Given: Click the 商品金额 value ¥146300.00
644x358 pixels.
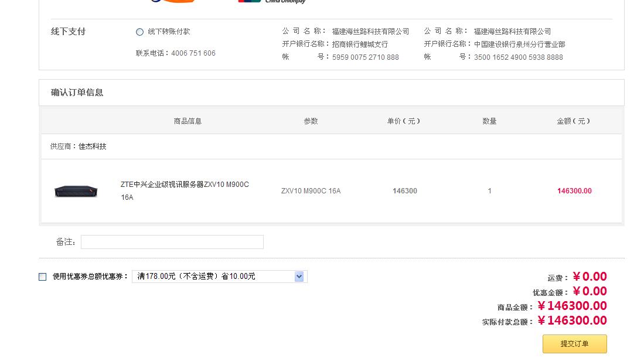Looking at the screenshot, I should (x=572, y=306).
